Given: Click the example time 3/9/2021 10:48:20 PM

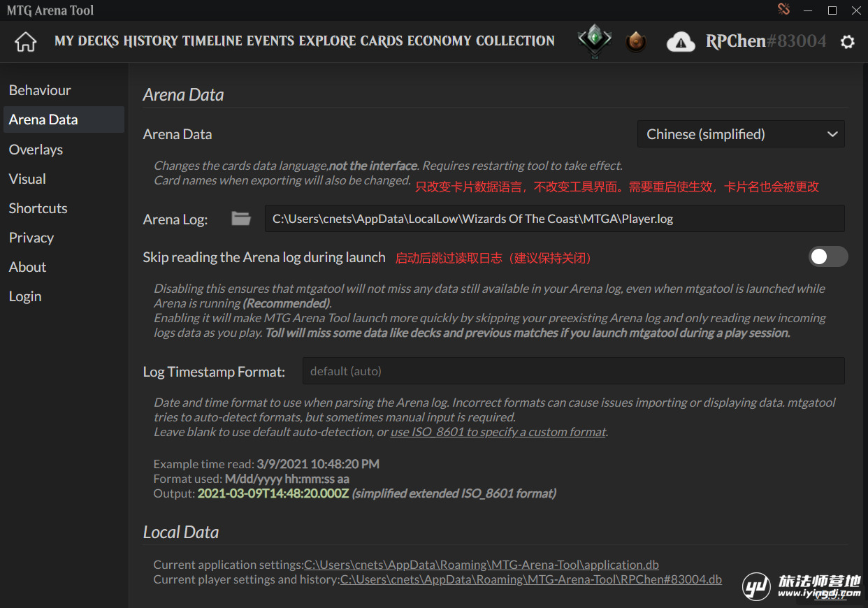Looking at the screenshot, I should click(x=318, y=464).
